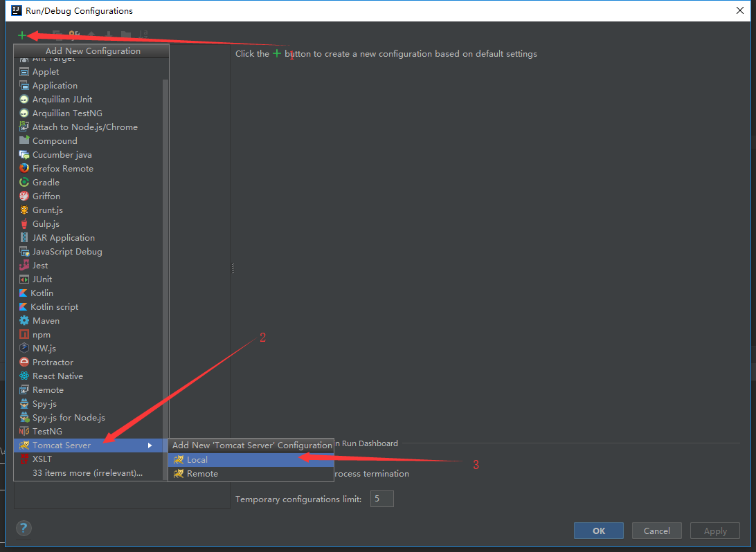Select JAR Application configuration
Viewport: 756px width, 552px height.
91,238
